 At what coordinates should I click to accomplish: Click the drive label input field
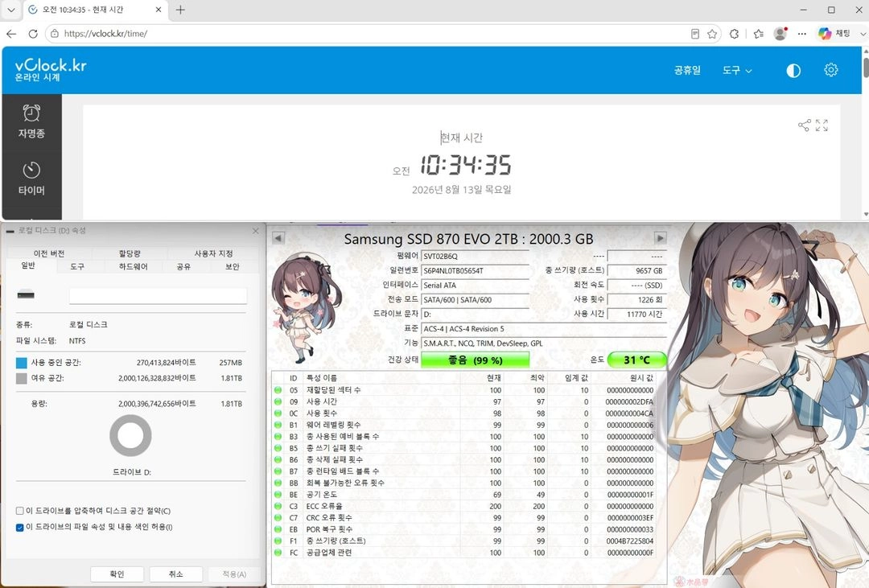[x=158, y=296]
